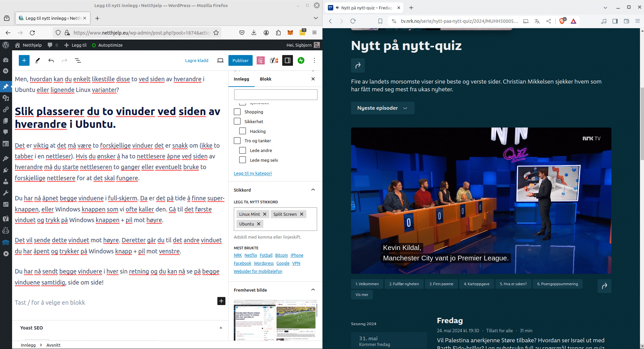Check the Sikkerhet category
The image size is (644, 349).
click(237, 121)
